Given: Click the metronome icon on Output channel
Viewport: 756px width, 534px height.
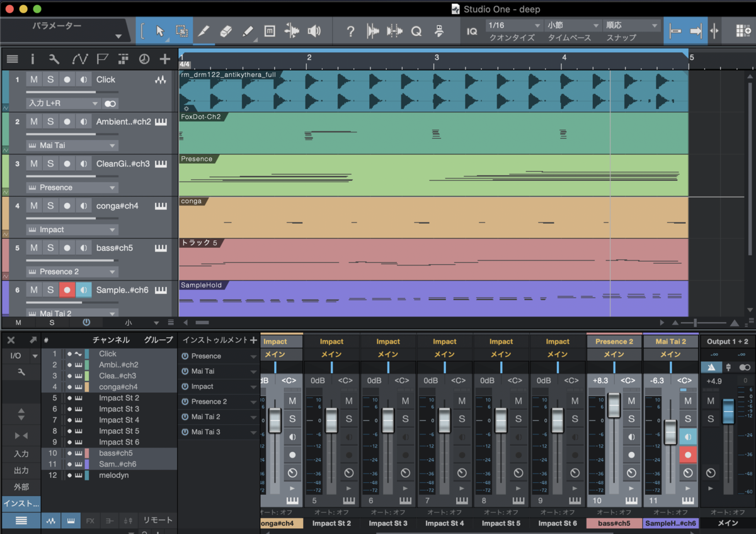Looking at the screenshot, I should point(711,367).
